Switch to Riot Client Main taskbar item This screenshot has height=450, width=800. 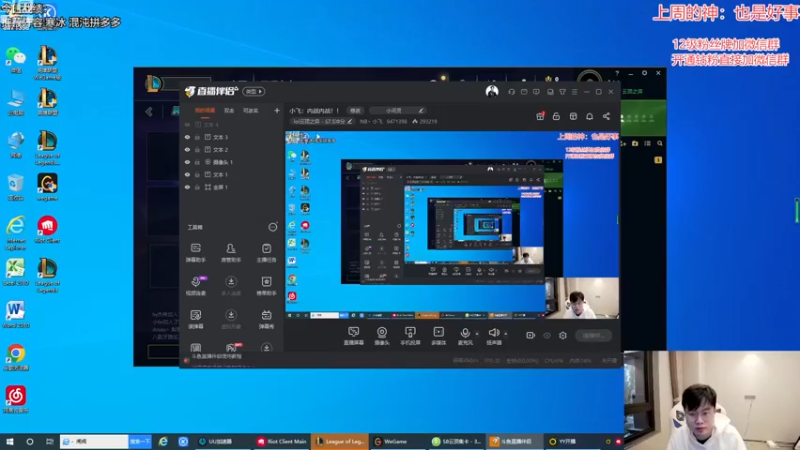click(x=282, y=441)
